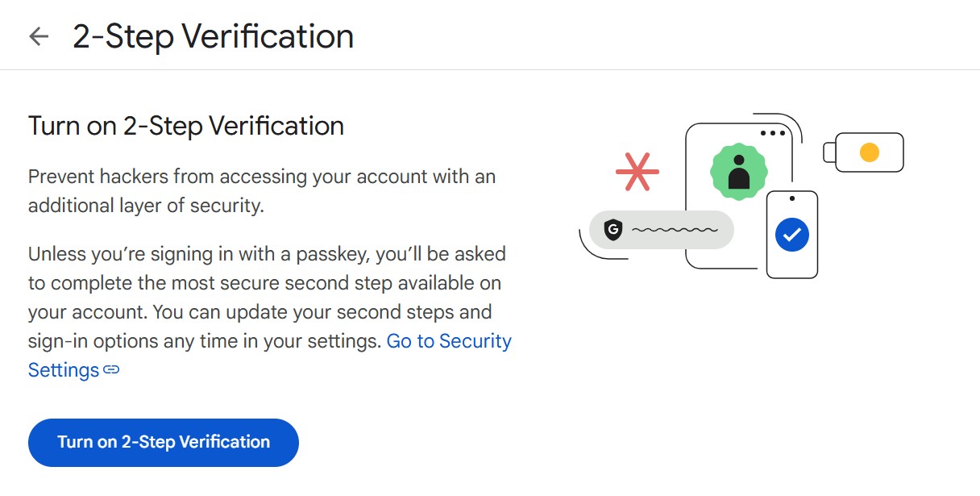
Task: Select the 2-Step Verification page title
Action: point(215,35)
